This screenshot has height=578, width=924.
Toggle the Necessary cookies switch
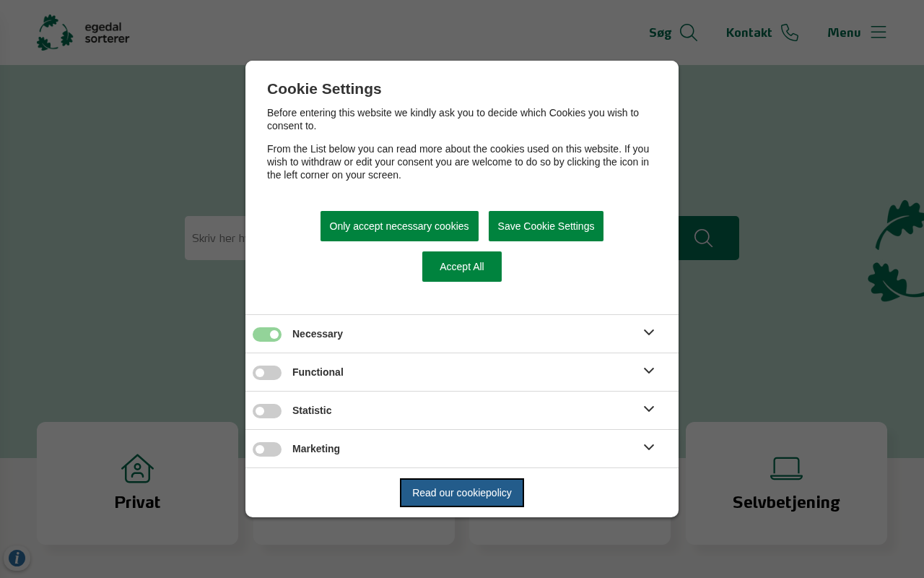[267, 335]
